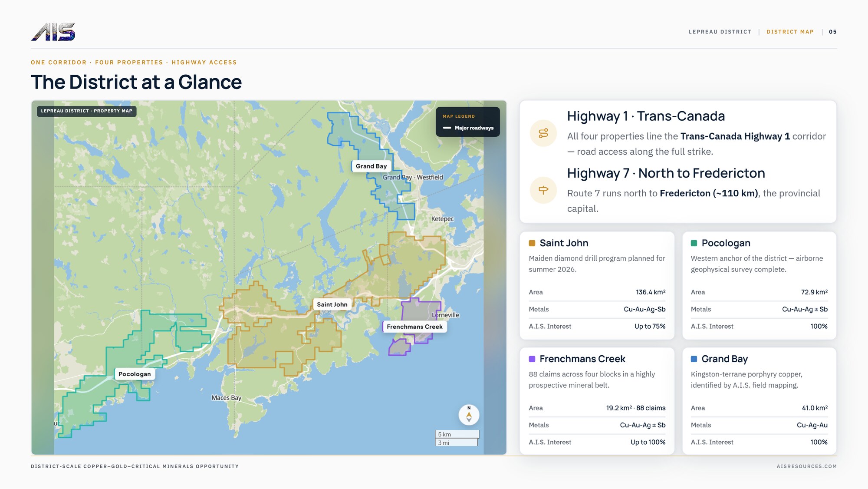Click the One Corridor Four Properties tagline
868x489 pixels.
pos(134,63)
